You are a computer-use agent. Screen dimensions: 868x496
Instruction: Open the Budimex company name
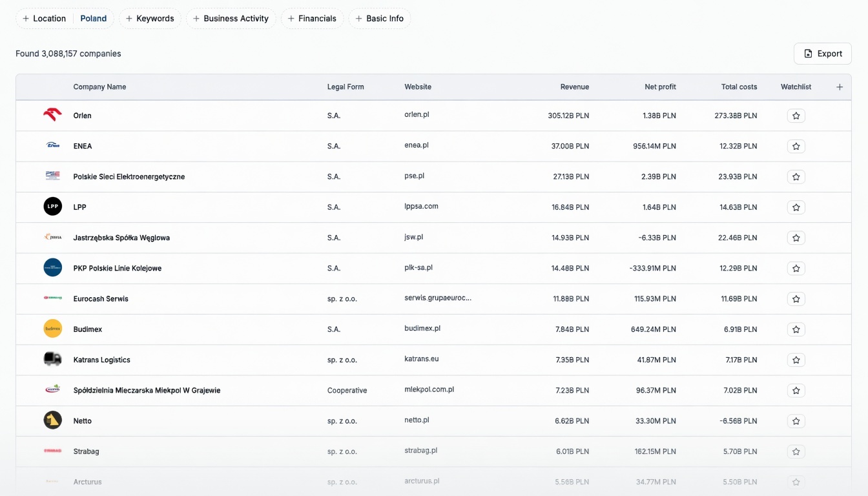(88, 329)
